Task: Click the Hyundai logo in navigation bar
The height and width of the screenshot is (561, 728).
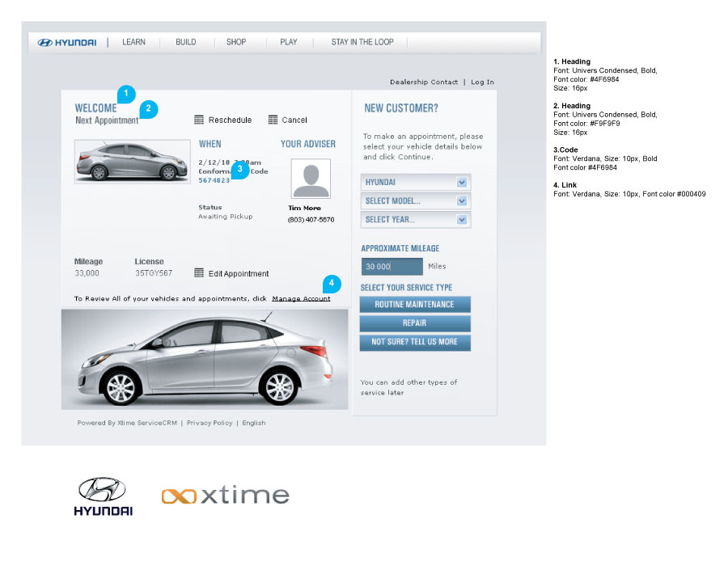Action: coord(68,43)
